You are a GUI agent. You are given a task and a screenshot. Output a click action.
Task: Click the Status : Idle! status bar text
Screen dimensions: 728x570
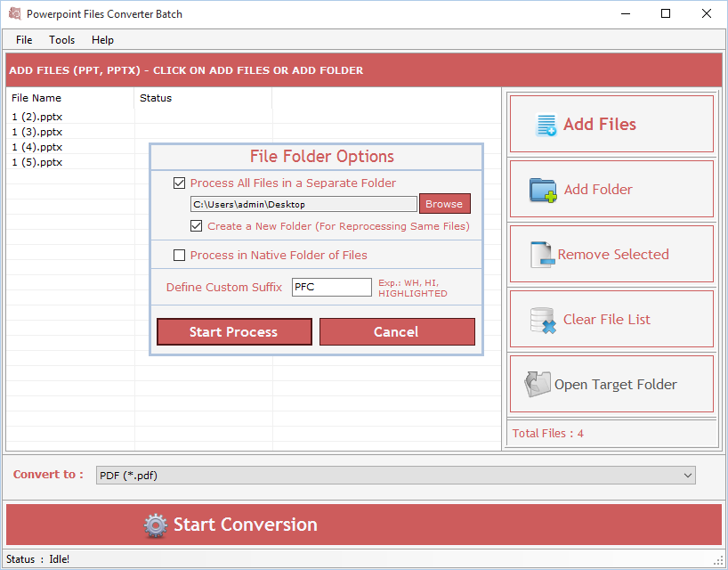coord(37,559)
